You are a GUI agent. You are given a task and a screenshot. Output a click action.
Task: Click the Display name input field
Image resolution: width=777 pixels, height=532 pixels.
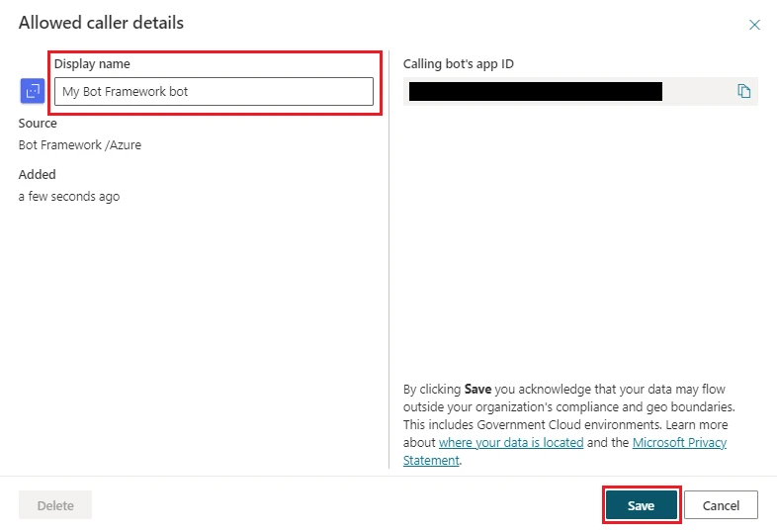click(x=214, y=92)
